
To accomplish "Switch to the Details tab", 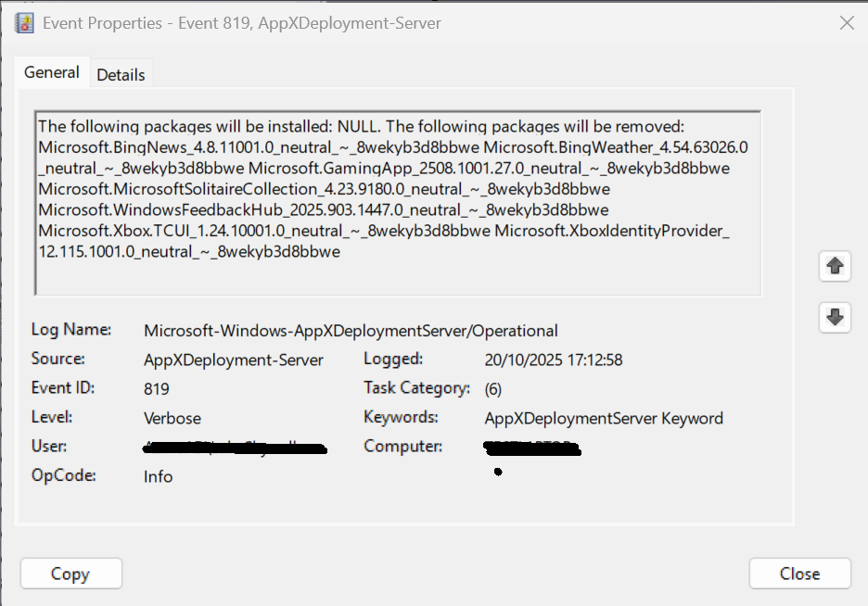I will (x=121, y=75).
